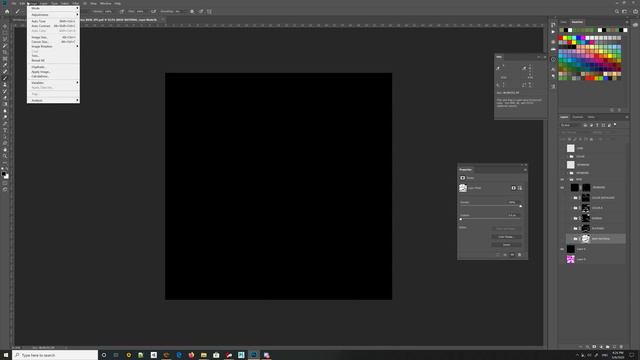This screenshot has height=360, width=640.
Task: Choose Auto Tone from Image menu
Action: pos(53,21)
